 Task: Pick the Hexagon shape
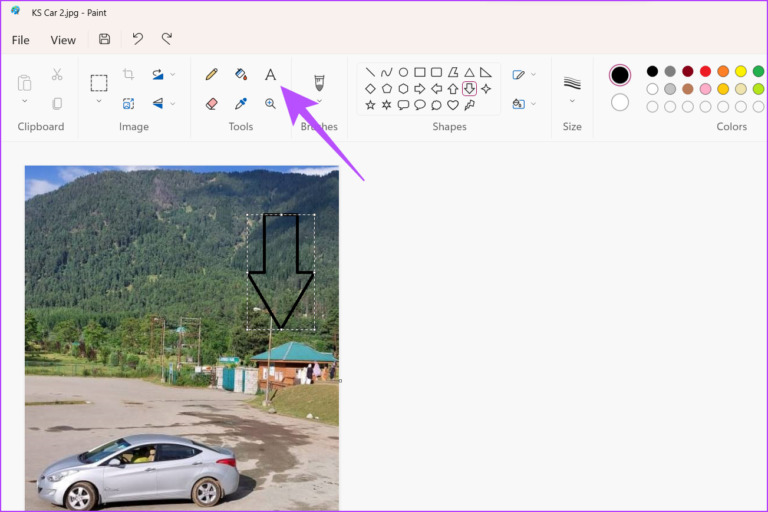[403, 89]
